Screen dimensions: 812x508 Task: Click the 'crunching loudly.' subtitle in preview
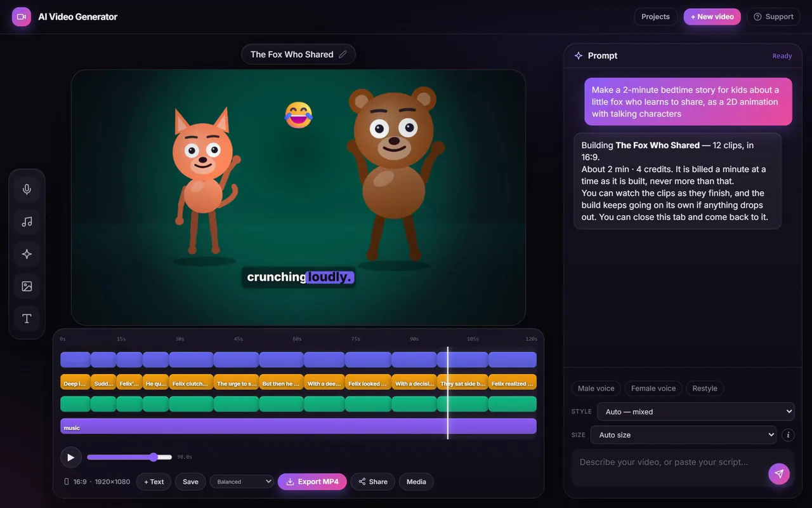[x=298, y=277]
